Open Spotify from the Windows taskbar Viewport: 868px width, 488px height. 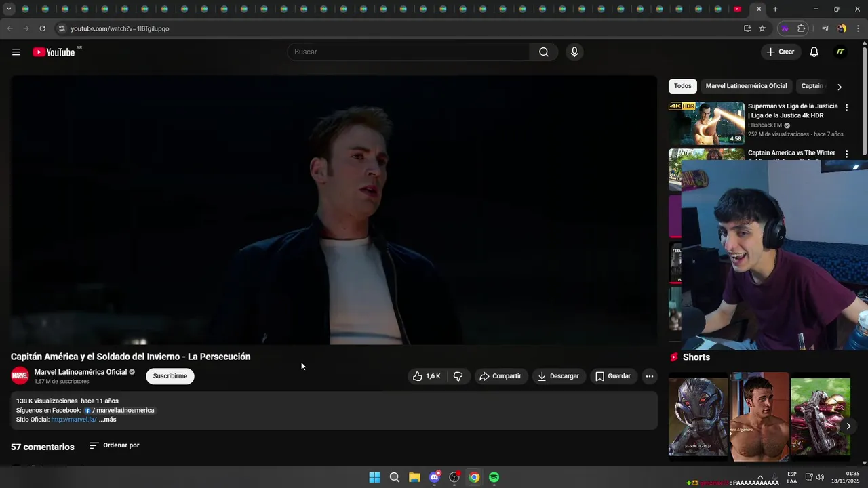pyautogui.click(x=494, y=477)
